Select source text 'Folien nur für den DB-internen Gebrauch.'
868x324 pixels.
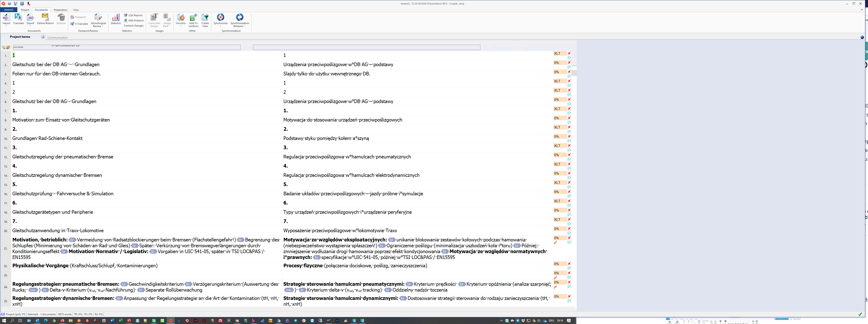[57, 74]
